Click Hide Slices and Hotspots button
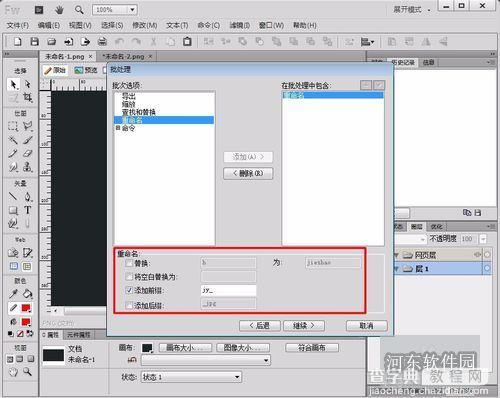This screenshot has width=500, height=398. (x=14, y=266)
